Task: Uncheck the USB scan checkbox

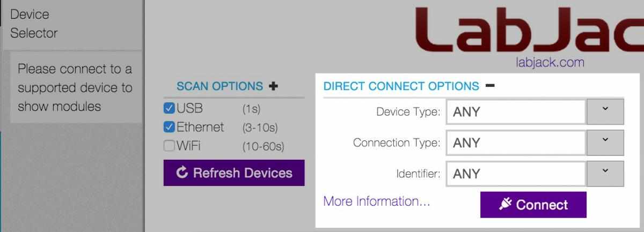Action: pos(169,109)
